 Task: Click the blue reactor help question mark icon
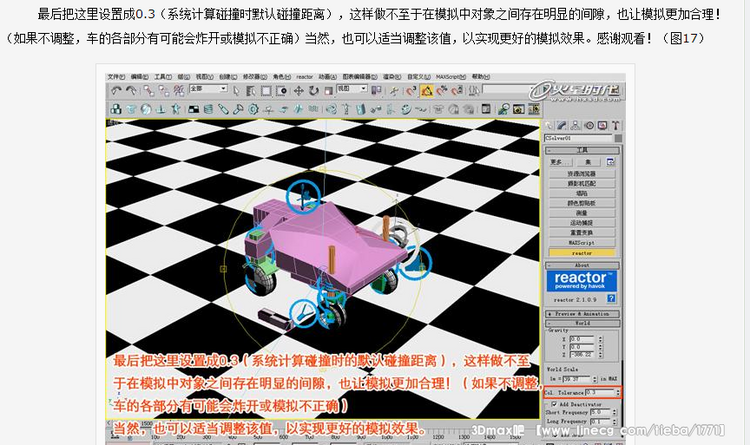pyautogui.click(x=611, y=299)
